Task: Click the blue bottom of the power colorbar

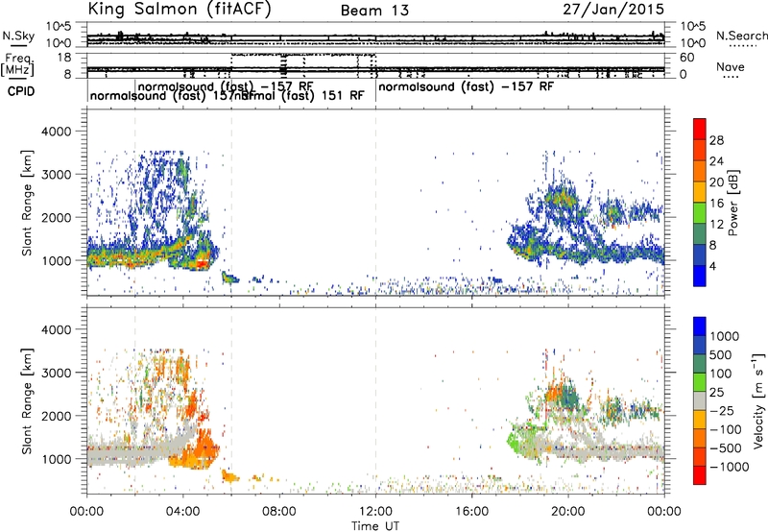Action: pos(700,277)
